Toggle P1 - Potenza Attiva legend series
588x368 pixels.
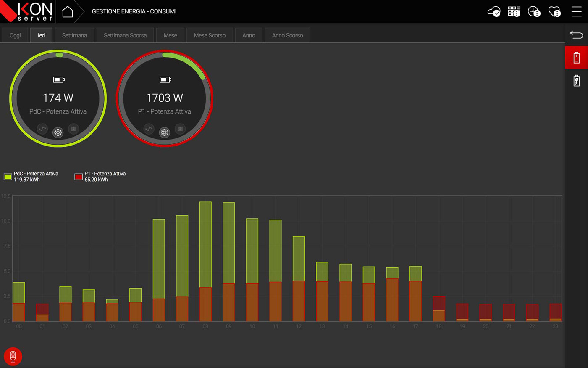(x=101, y=177)
